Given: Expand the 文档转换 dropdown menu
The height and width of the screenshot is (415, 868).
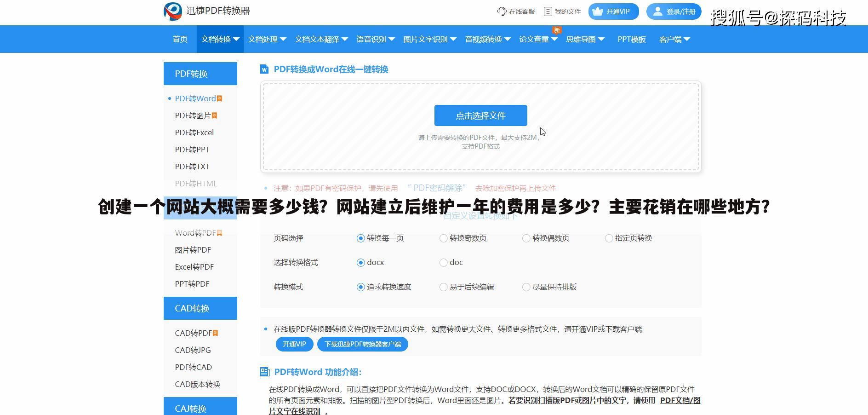Looking at the screenshot, I should click(220, 39).
